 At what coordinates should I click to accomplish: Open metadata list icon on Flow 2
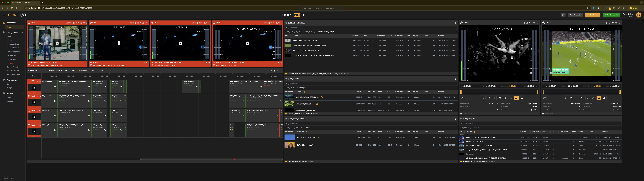point(147,62)
